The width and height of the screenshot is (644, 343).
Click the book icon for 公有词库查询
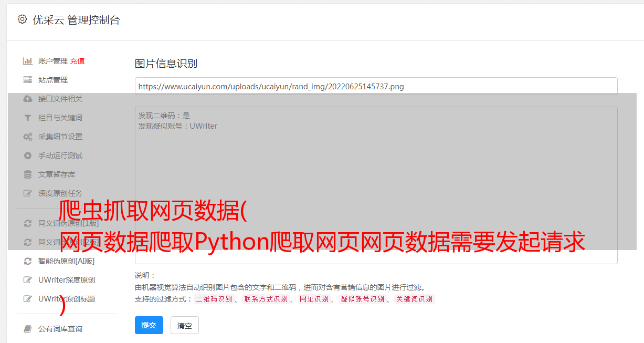coord(28,329)
